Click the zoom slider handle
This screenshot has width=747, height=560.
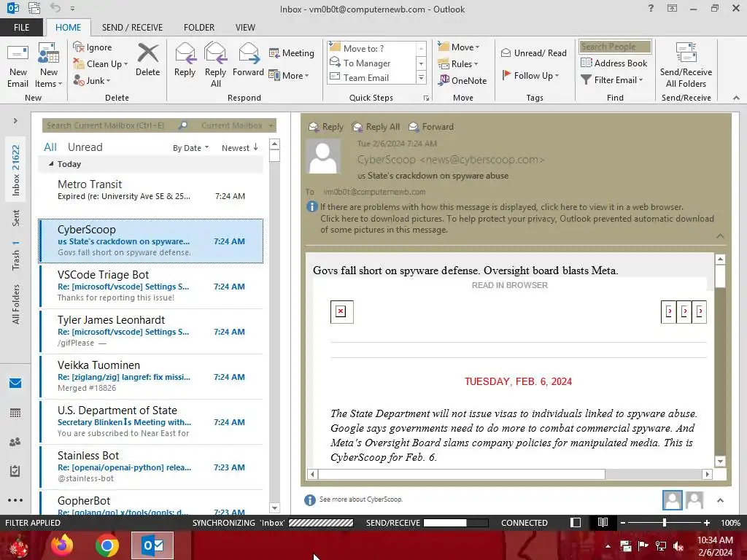[664, 522]
